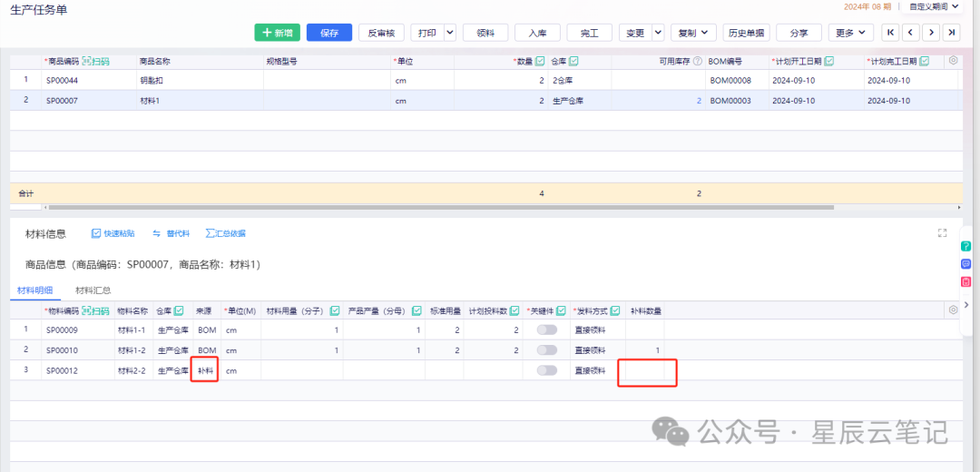Open the column settings gear in the top table

[953, 61]
